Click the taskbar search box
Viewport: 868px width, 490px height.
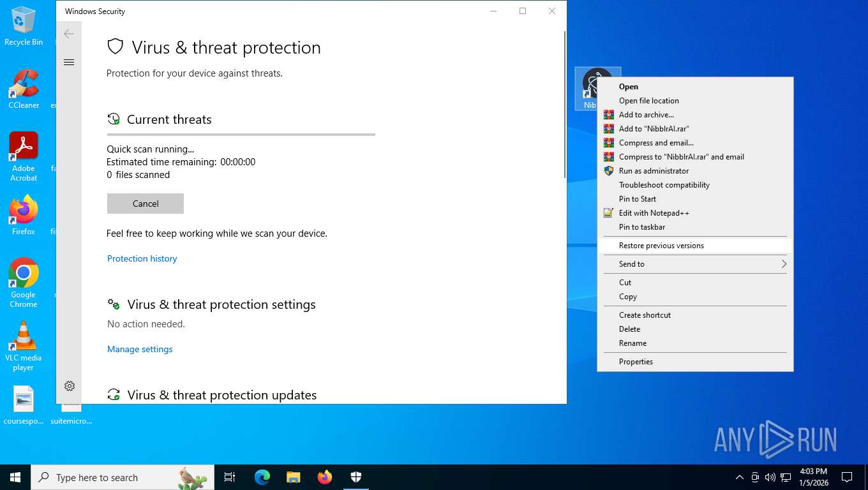[x=123, y=477]
